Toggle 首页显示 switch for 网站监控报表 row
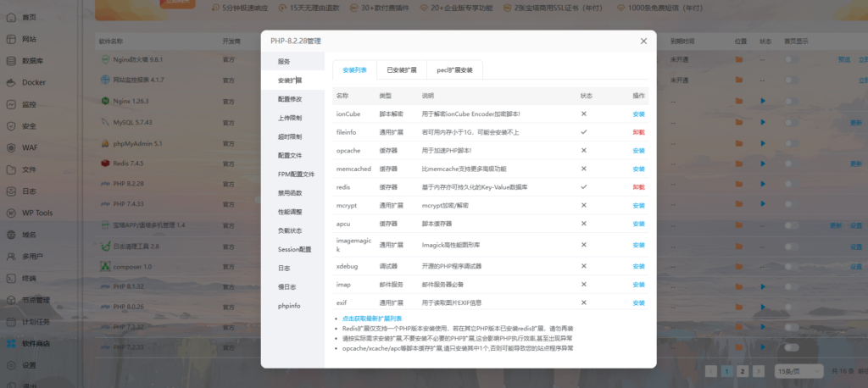 [791, 80]
